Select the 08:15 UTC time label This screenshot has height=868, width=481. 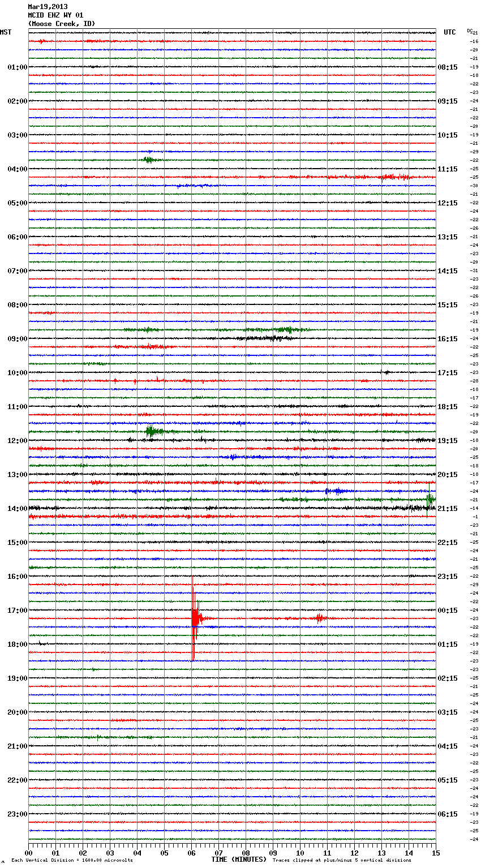pos(448,67)
